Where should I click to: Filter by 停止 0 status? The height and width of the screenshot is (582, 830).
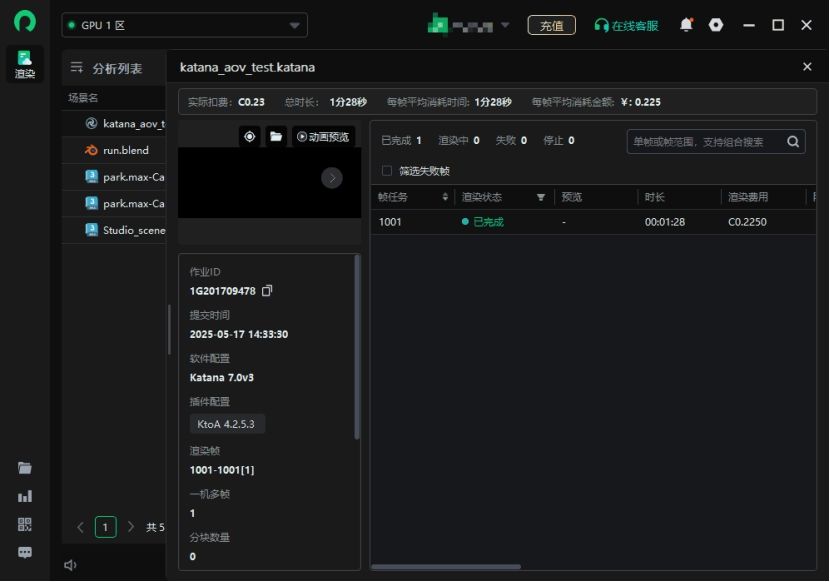point(558,140)
